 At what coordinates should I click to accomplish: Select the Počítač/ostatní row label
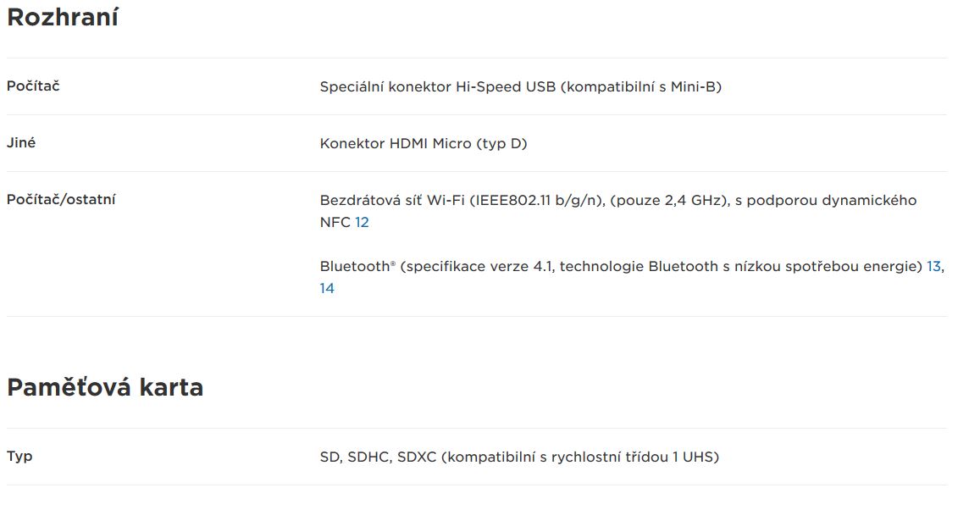61,199
